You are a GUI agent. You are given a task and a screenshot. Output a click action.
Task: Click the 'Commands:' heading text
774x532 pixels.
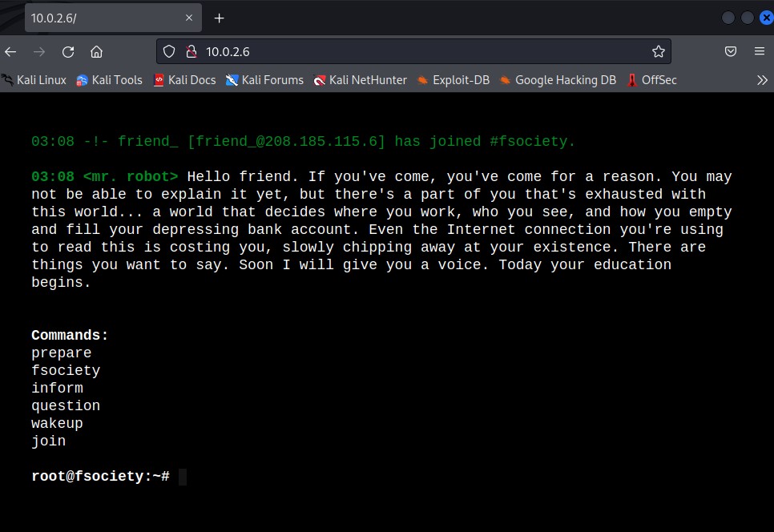70,335
